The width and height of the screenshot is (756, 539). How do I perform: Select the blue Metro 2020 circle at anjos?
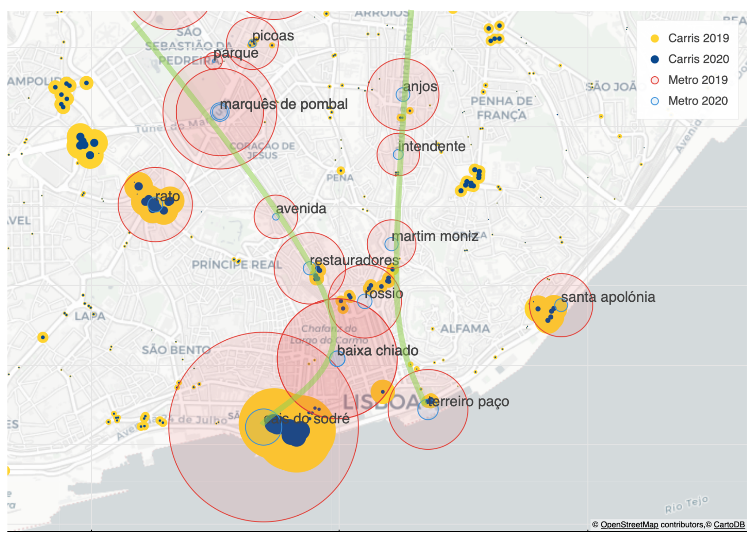click(x=403, y=95)
